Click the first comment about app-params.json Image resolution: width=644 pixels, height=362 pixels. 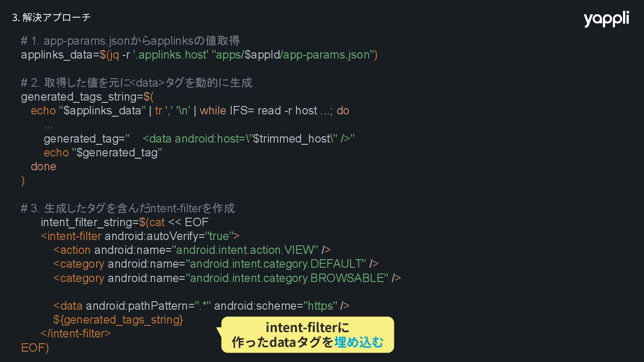point(130,41)
